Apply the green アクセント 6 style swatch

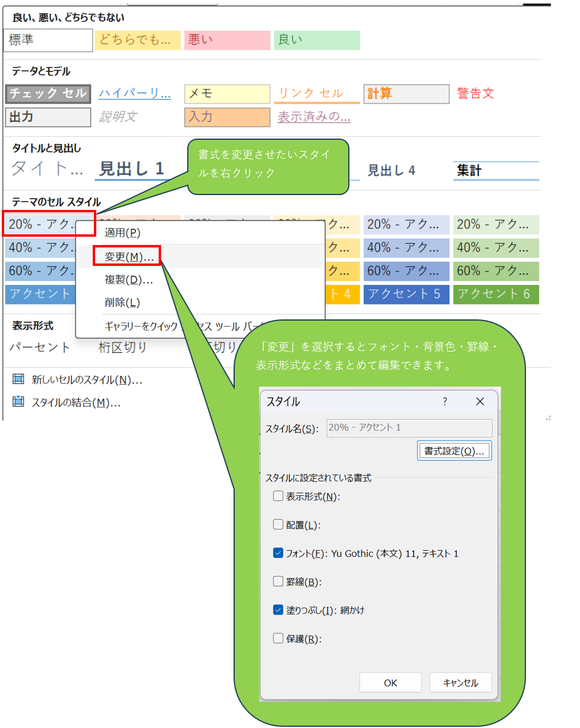click(x=496, y=294)
